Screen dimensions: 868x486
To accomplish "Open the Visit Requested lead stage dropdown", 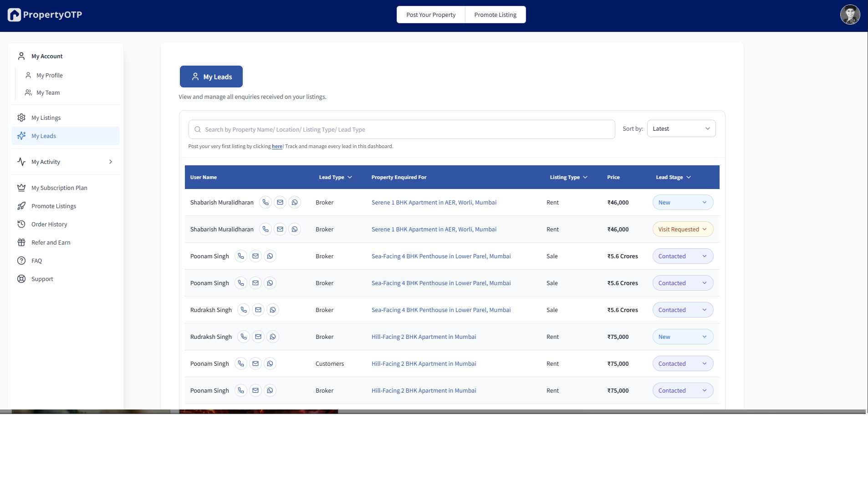I will pyautogui.click(x=683, y=229).
